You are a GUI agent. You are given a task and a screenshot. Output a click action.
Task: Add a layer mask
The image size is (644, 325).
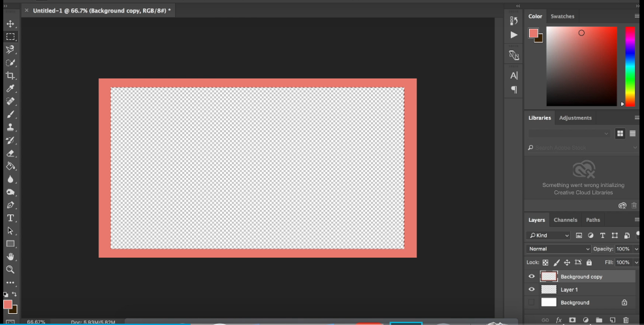point(572,320)
